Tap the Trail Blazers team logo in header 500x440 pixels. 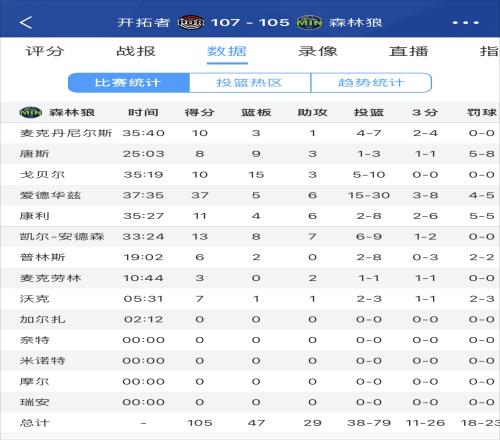point(190,23)
